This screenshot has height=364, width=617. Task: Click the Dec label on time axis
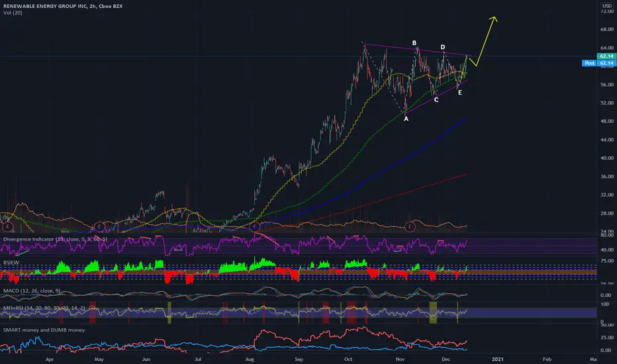(x=446, y=359)
